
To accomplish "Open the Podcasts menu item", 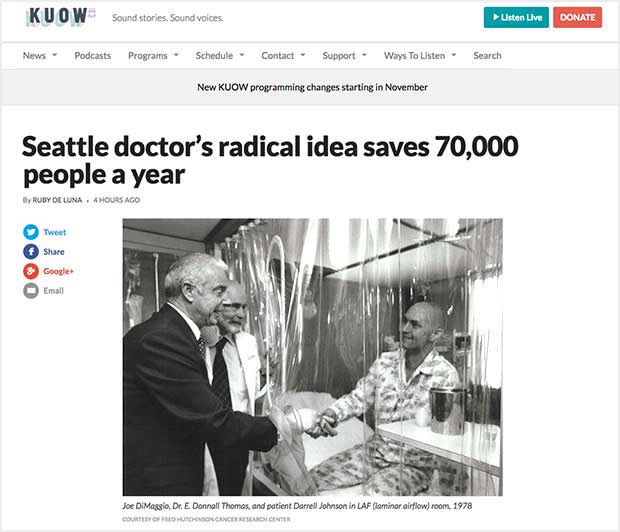I will [x=93, y=55].
